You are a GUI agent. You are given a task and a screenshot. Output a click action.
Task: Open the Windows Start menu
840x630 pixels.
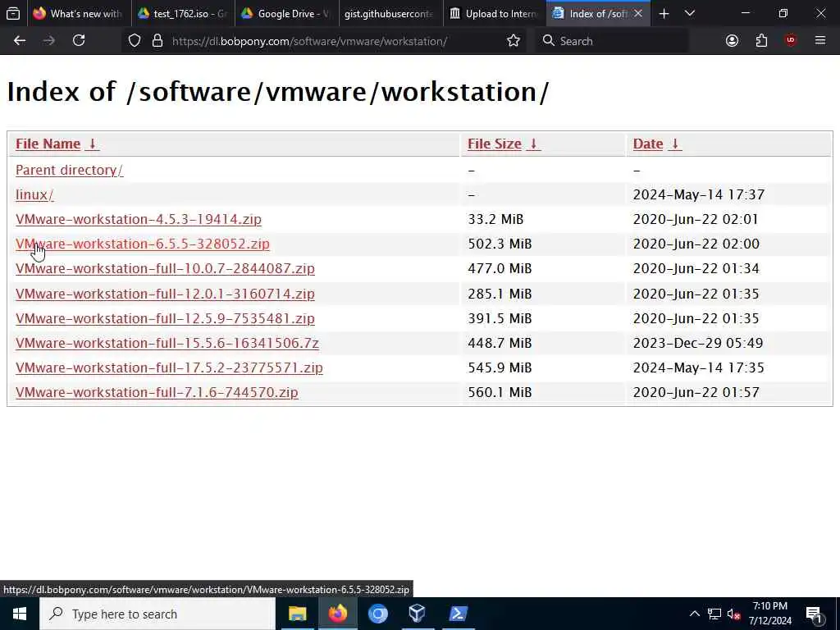(x=20, y=614)
